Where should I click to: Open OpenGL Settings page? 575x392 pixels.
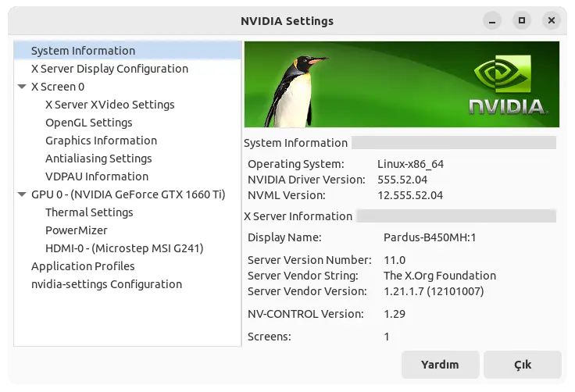coord(89,123)
